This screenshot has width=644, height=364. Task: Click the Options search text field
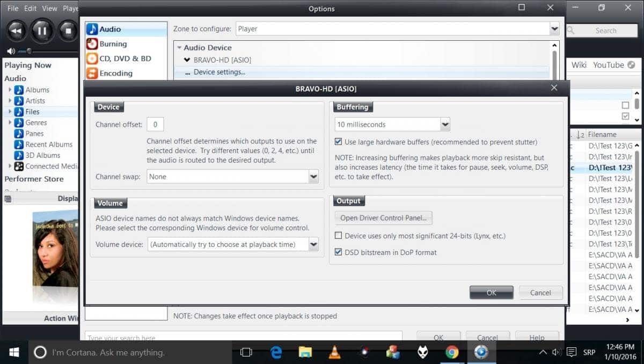[x=244, y=336]
